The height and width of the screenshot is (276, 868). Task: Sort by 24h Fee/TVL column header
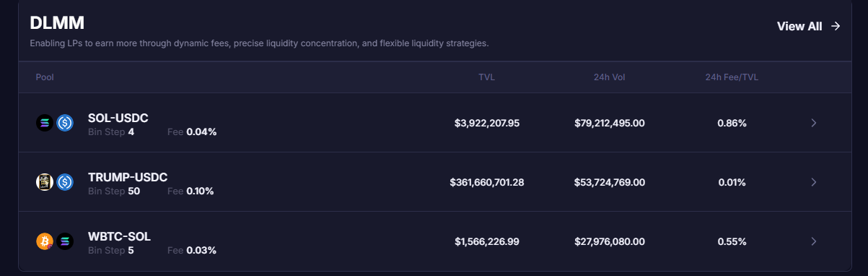click(732, 77)
